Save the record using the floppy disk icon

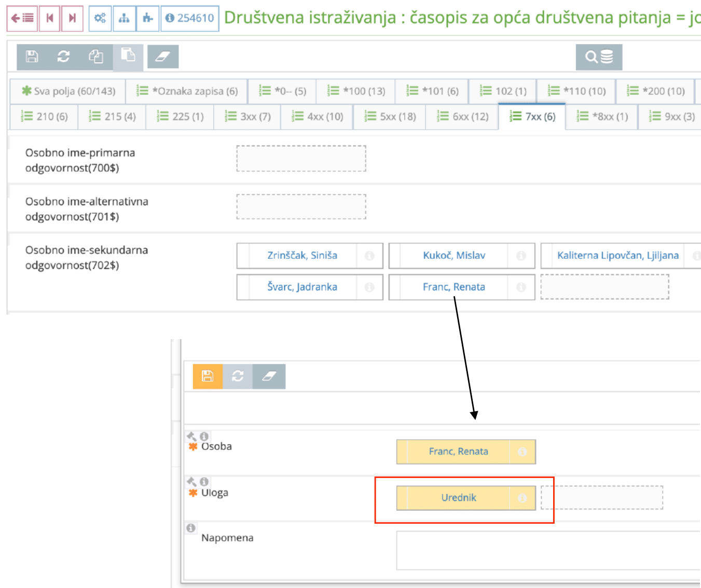click(x=32, y=57)
